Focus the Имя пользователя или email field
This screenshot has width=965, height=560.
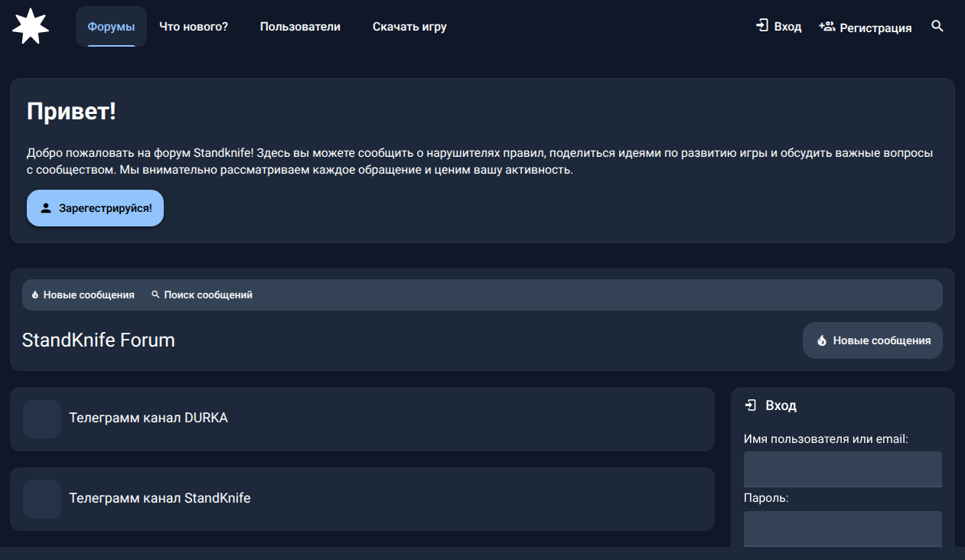tap(843, 469)
